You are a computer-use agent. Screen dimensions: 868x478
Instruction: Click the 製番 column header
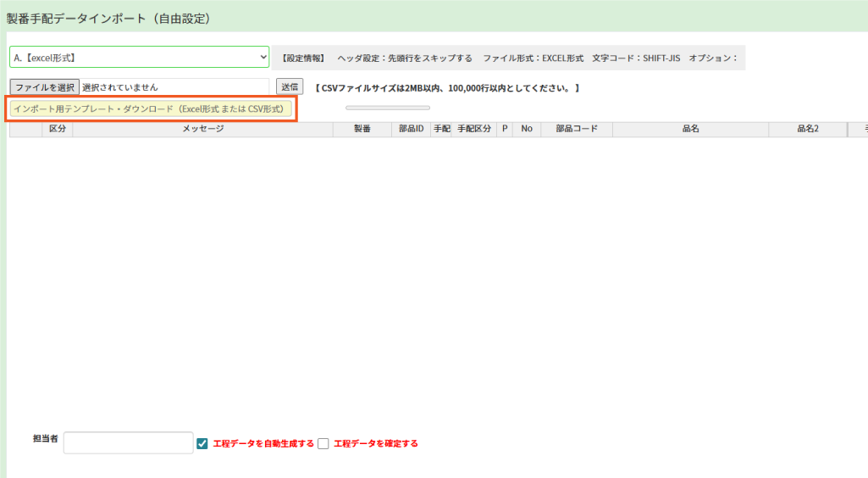(362, 129)
